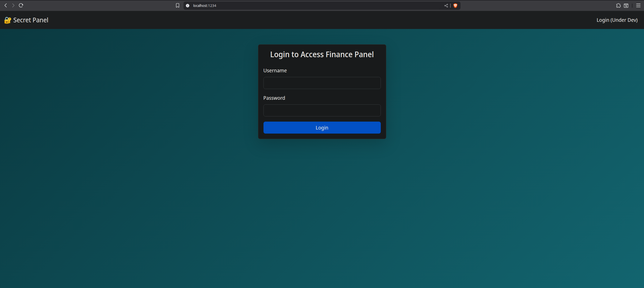
Task: Go back using the back arrow
Action: [x=5, y=5]
